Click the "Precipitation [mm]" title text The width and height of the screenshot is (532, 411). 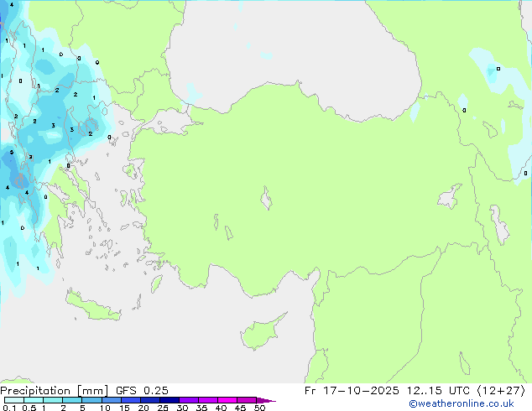tap(54, 391)
